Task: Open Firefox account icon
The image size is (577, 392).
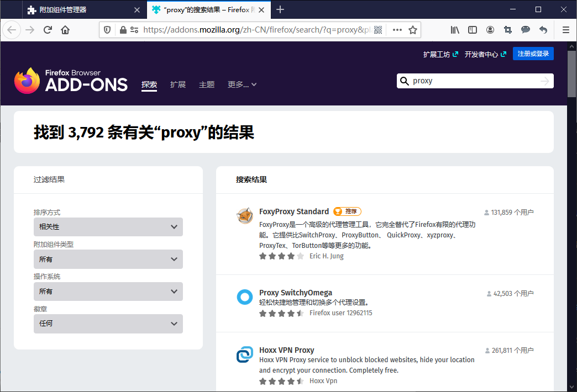Action: tap(490, 30)
